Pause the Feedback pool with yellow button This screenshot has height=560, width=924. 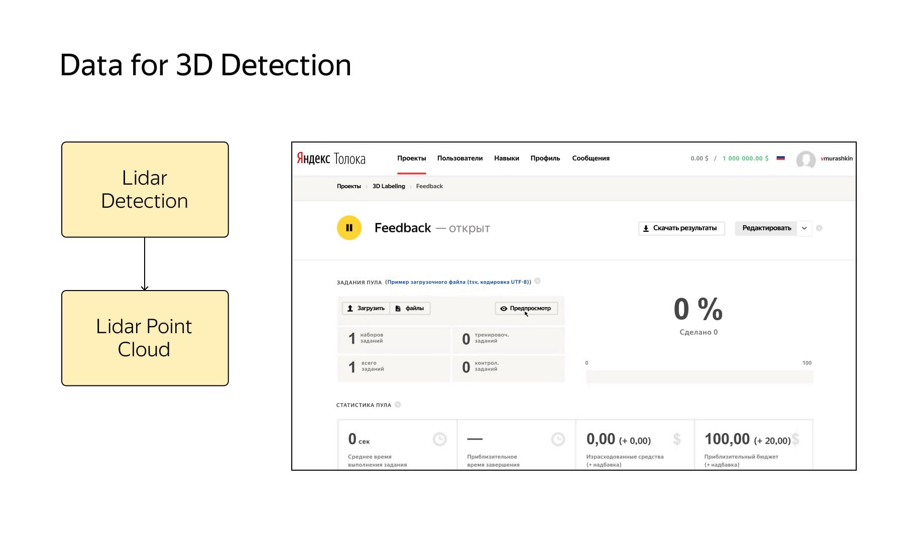349,228
